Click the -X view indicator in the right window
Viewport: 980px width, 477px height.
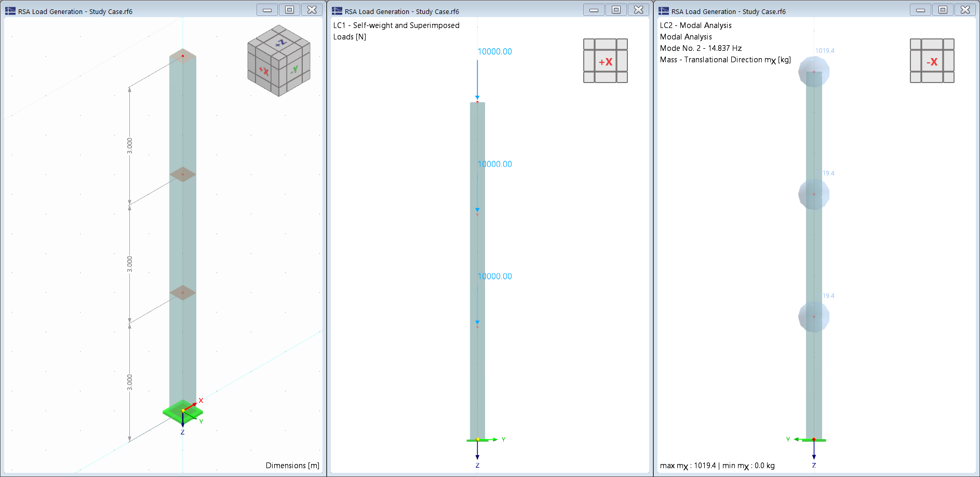point(932,61)
